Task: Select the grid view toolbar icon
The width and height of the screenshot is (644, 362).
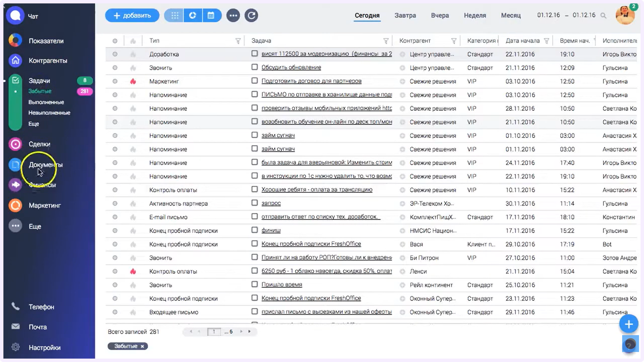Action: pos(174,15)
